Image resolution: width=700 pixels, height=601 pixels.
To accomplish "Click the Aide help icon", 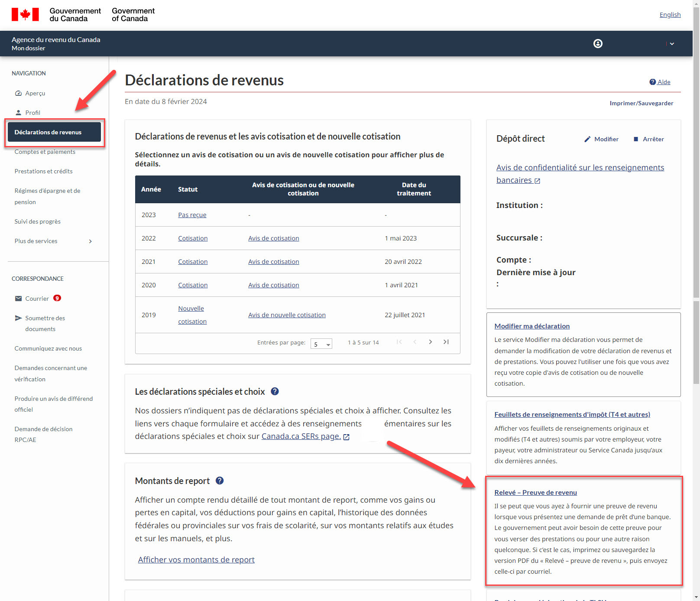I will (652, 82).
